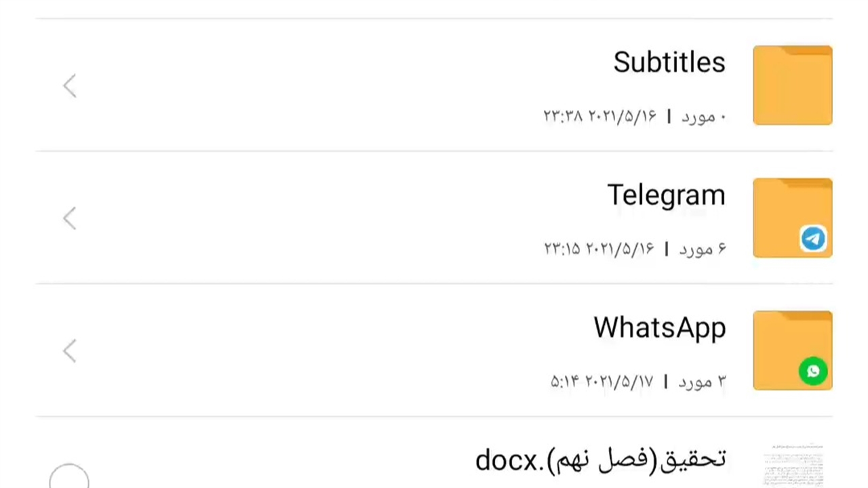Click the blue Telegram badge on folder
This screenshot has width=868, height=488.
(x=813, y=239)
